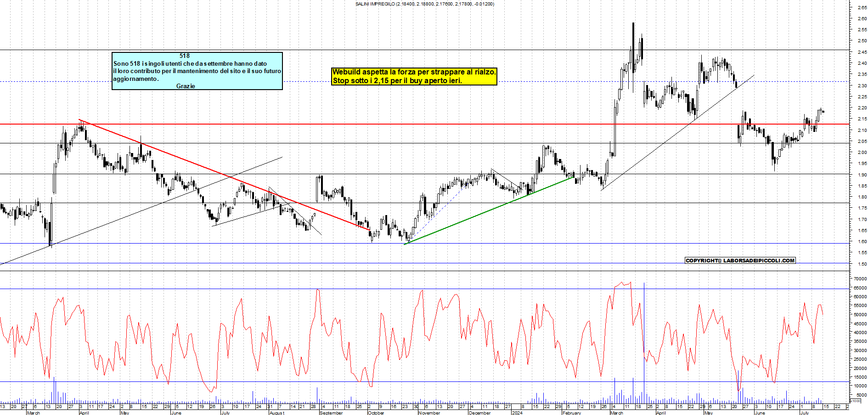Click the SALINI IMPREGILO chart title
Image resolution: width=868 pixels, height=415 pixels.
(x=425, y=4)
